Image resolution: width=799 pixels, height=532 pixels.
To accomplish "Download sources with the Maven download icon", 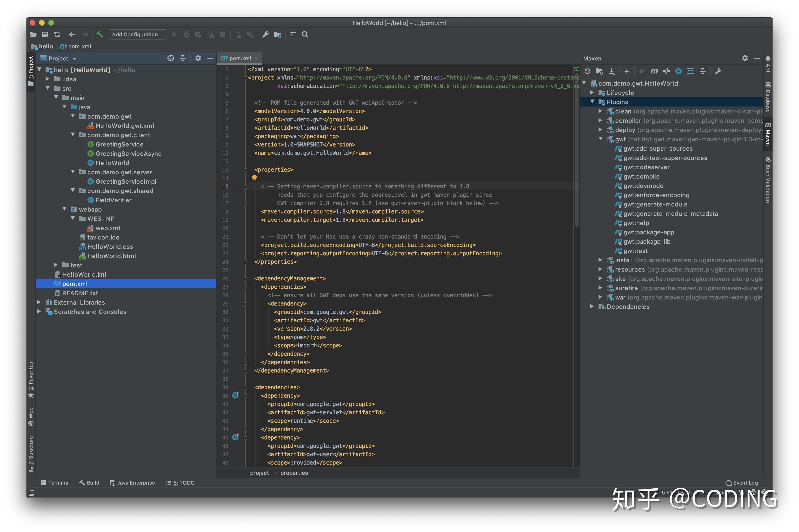I will tap(612, 71).
